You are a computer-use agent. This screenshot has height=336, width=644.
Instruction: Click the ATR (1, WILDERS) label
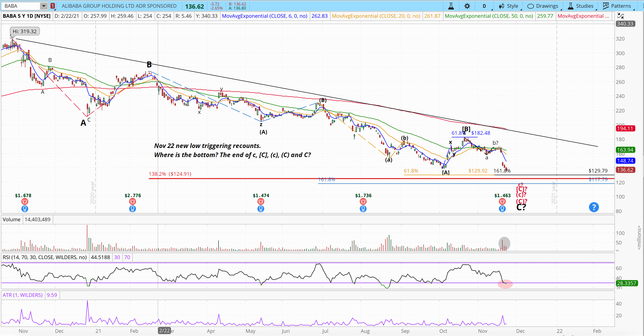click(23, 295)
